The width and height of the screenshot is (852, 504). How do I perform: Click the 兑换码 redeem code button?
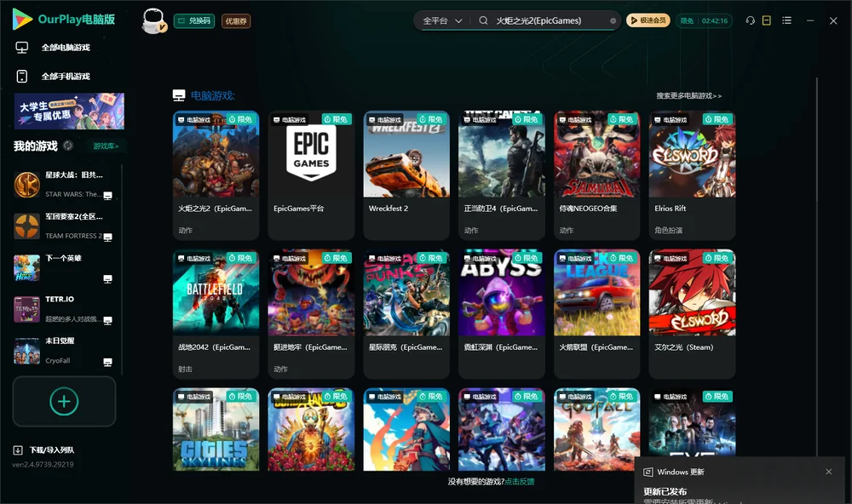(194, 21)
